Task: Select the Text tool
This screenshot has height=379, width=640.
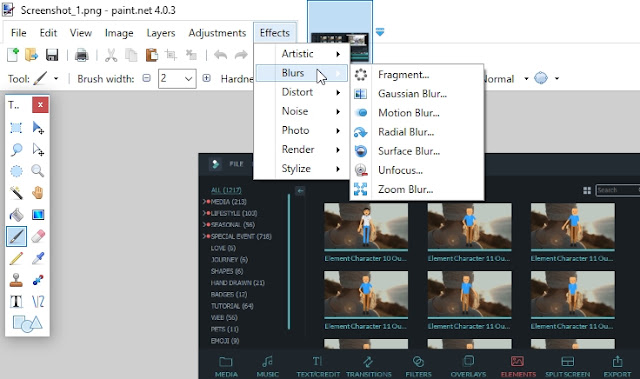Action: coord(16,301)
